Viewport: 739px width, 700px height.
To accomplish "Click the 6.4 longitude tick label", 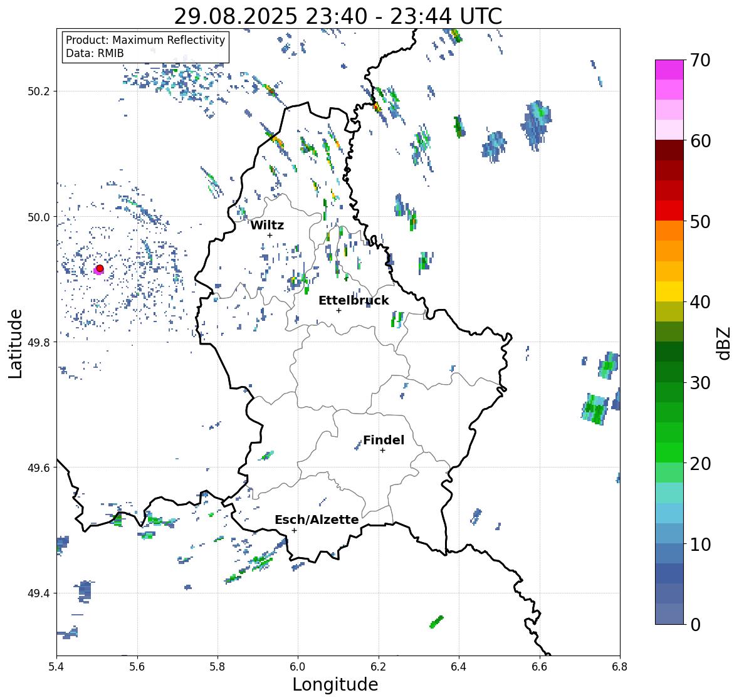I will tap(459, 667).
